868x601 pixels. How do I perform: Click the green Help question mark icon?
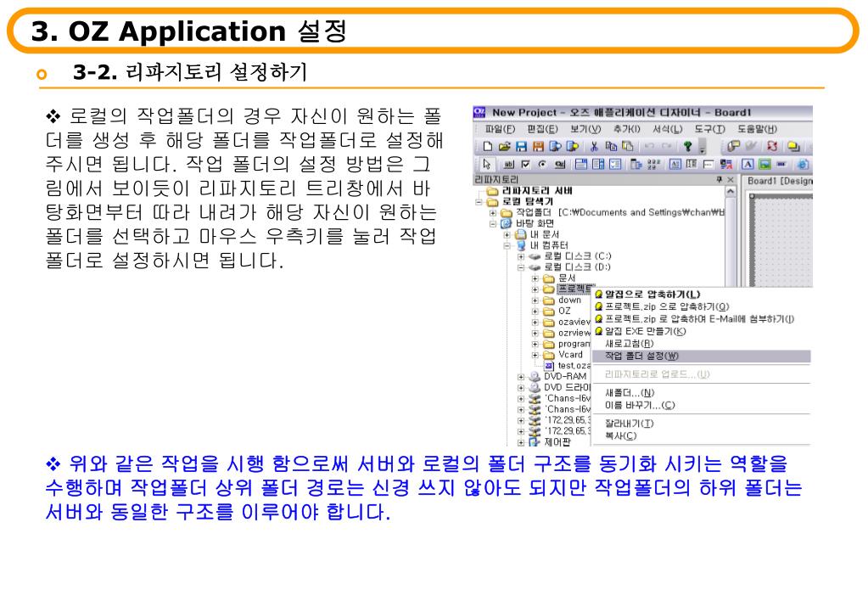[x=688, y=145]
